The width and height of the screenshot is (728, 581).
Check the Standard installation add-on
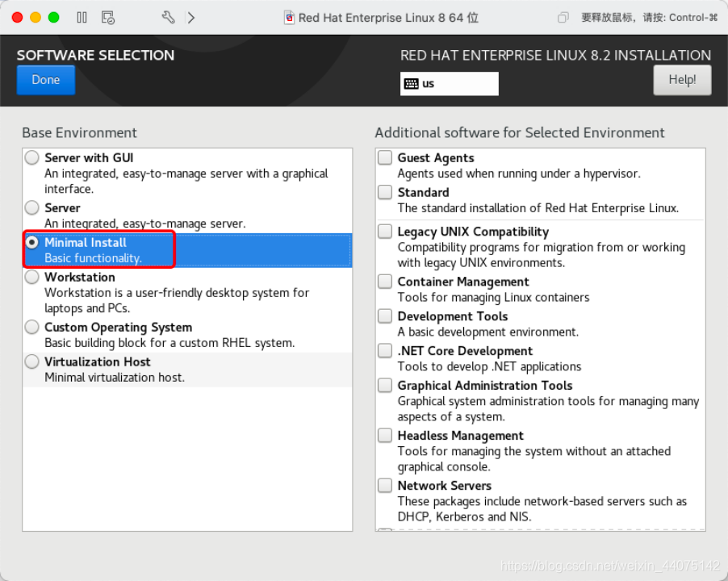pos(385,192)
